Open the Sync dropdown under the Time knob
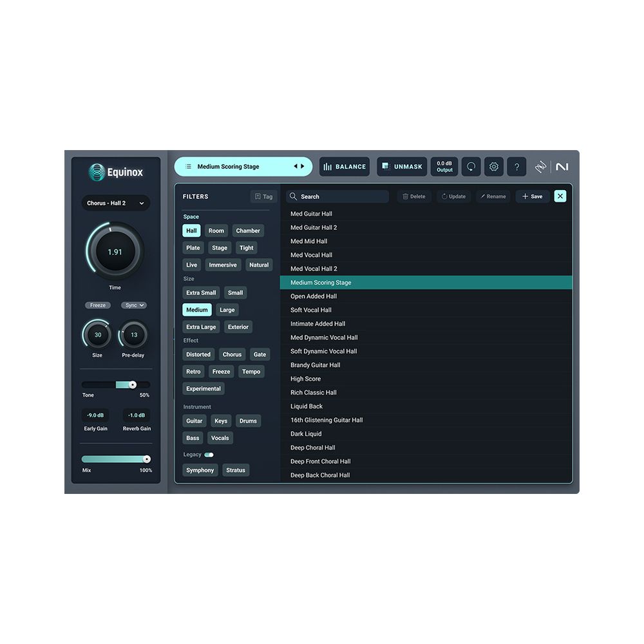The height and width of the screenshot is (644, 644). 134,305
